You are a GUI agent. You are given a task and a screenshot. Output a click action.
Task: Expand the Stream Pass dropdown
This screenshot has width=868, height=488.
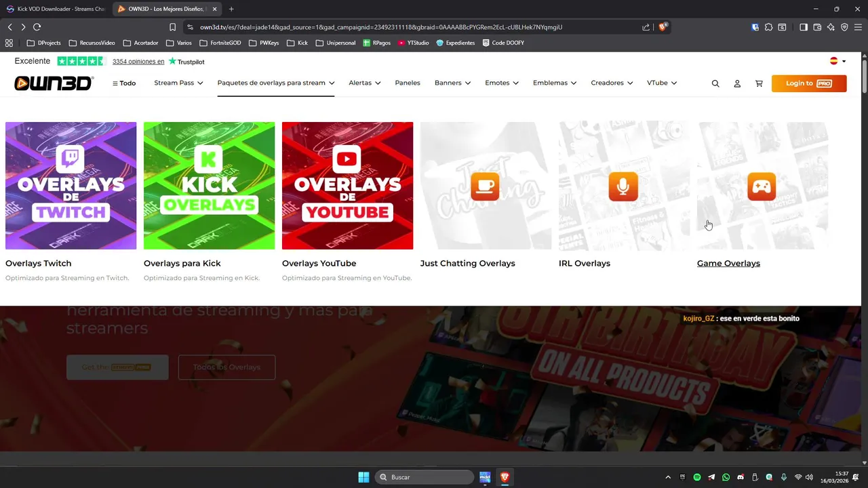point(178,83)
